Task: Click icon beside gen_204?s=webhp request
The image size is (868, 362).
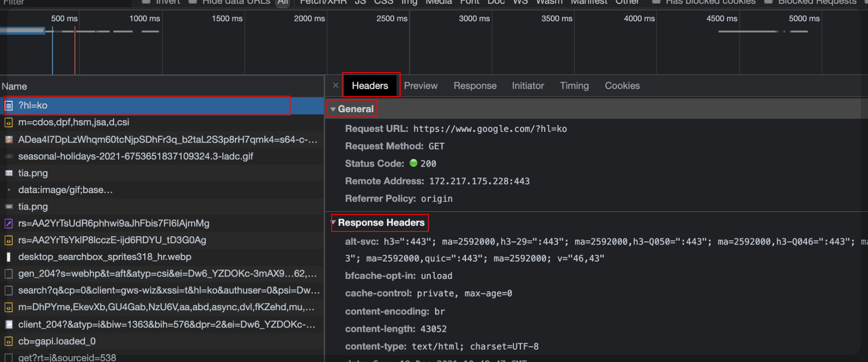Action: point(8,274)
